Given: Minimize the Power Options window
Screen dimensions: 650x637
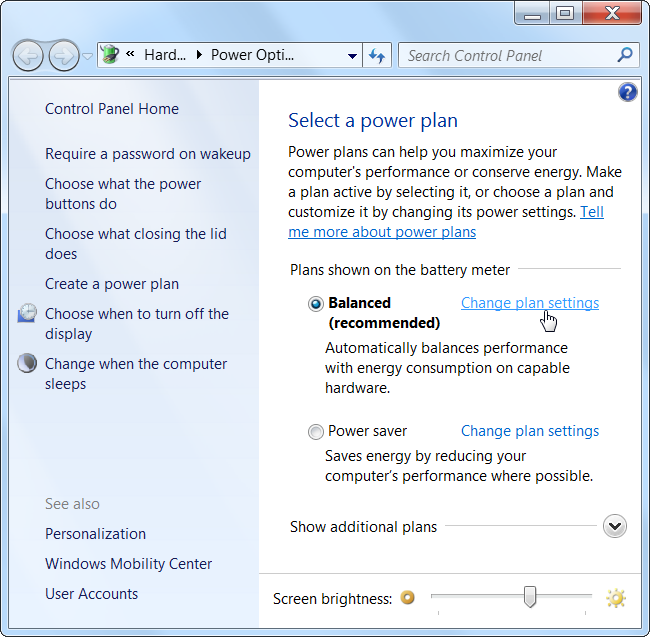Looking at the screenshot, I should 532,13.
